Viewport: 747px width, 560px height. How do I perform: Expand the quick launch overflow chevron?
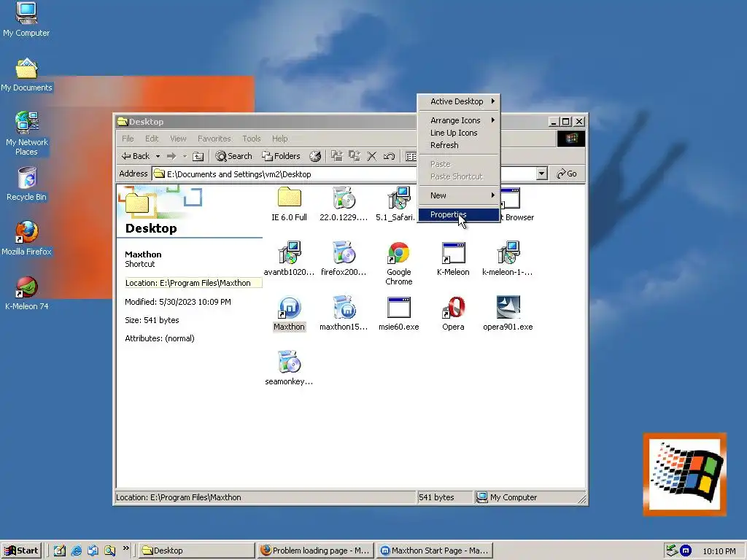coord(126,548)
